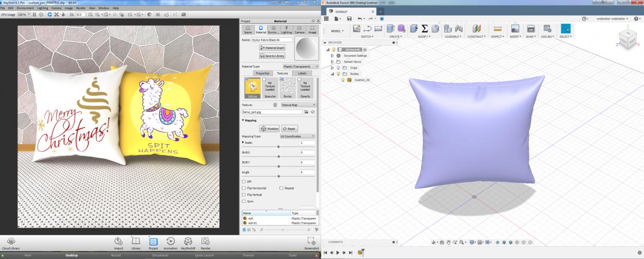644x259 pixels.
Task: Open the KeyShot Render menu
Action: [80, 8]
